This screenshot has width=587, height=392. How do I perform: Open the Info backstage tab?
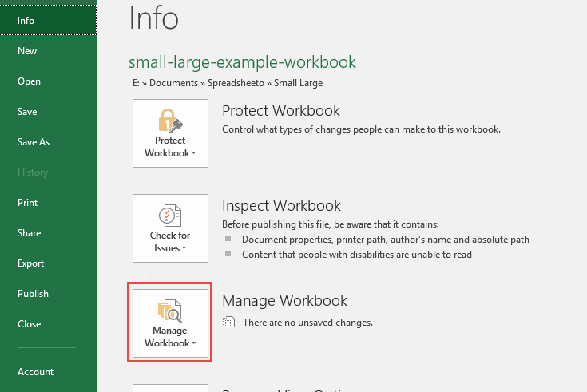point(48,20)
